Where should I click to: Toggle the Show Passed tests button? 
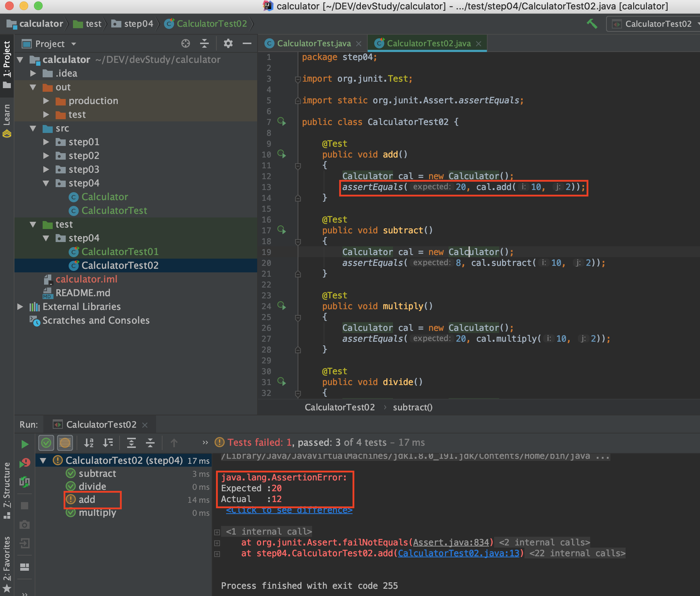tap(46, 442)
